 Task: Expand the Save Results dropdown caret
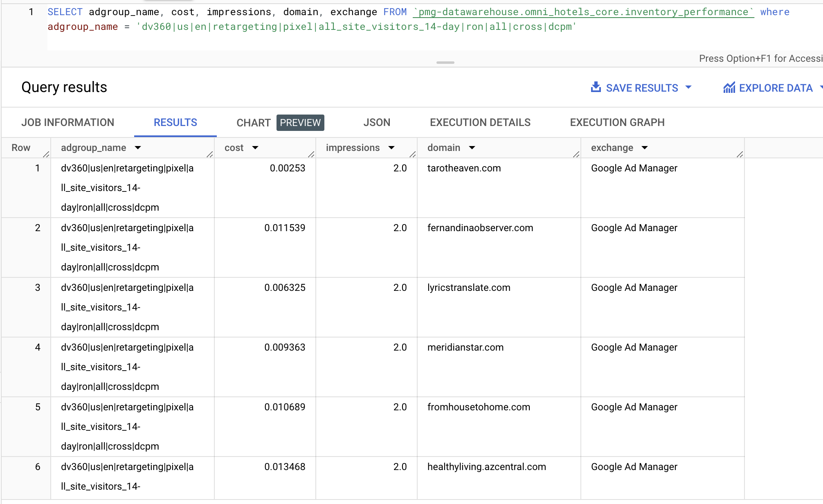pos(688,88)
